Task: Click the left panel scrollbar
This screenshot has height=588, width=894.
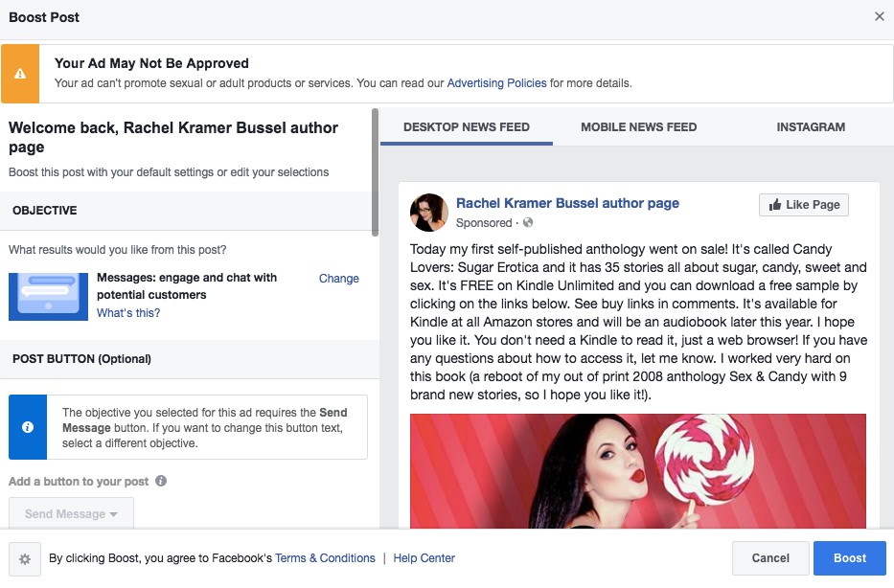Action: [x=375, y=171]
